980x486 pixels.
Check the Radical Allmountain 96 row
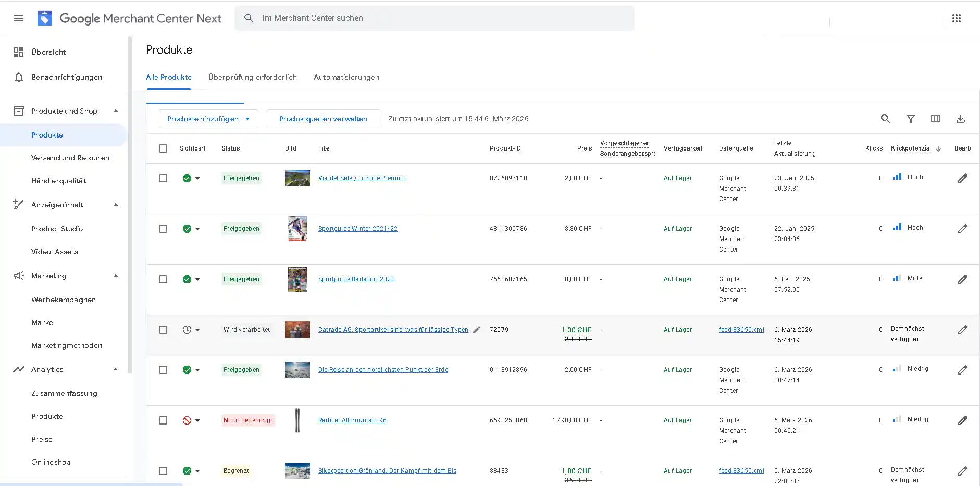[x=163, y=420]
